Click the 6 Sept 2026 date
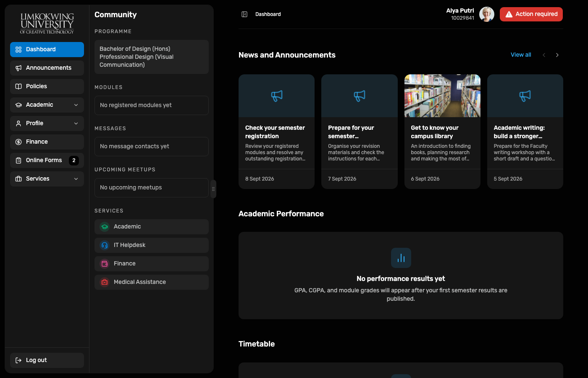588x378 pixels. point(425,179)
